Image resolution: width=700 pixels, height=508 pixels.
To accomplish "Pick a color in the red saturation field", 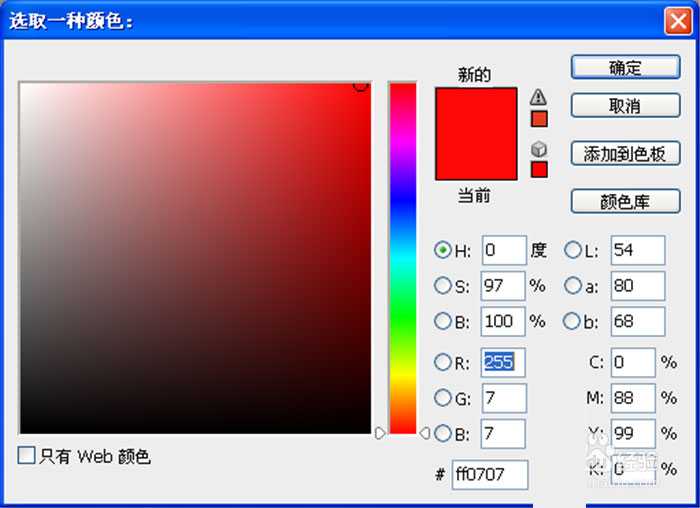I will 195,258.
